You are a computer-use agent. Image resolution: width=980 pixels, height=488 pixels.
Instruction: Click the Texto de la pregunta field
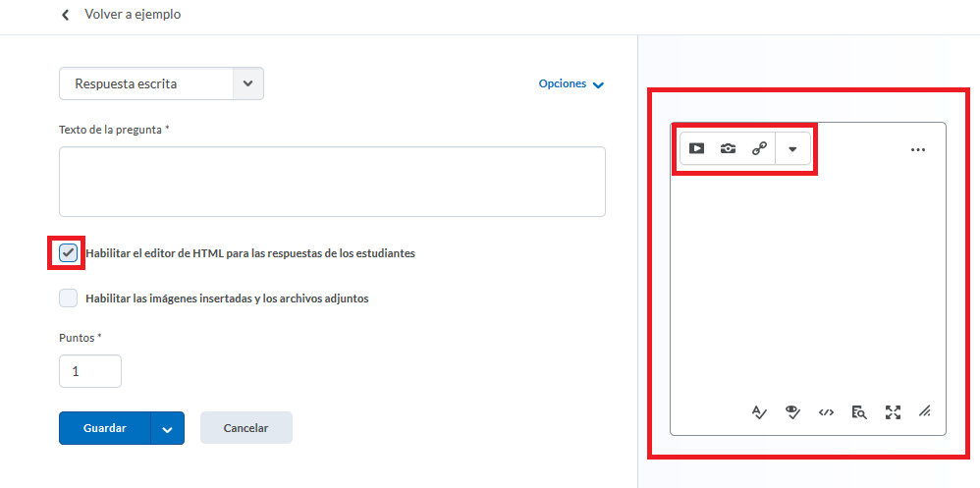click(x=332, y=182)
